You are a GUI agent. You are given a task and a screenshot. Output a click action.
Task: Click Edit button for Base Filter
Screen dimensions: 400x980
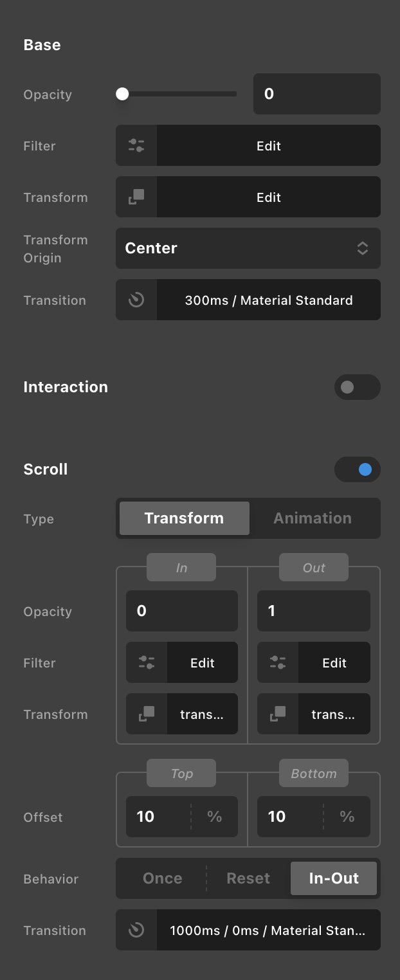[268, 145]
